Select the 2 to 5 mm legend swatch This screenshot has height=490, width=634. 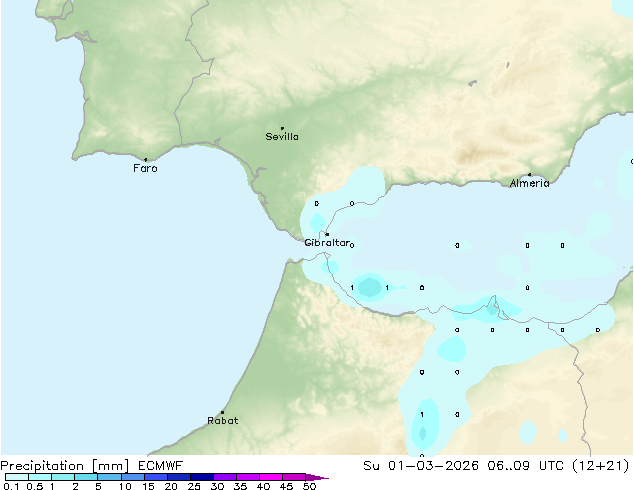86,477
